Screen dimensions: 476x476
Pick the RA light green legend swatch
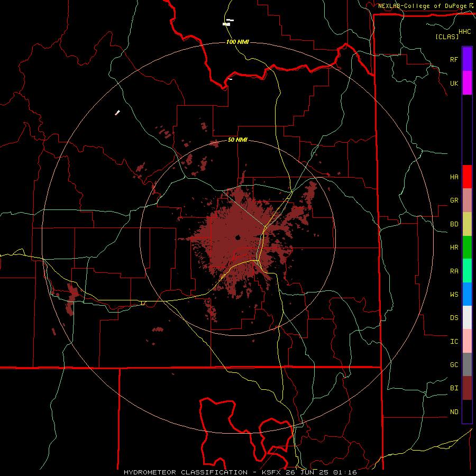[467, 271]
